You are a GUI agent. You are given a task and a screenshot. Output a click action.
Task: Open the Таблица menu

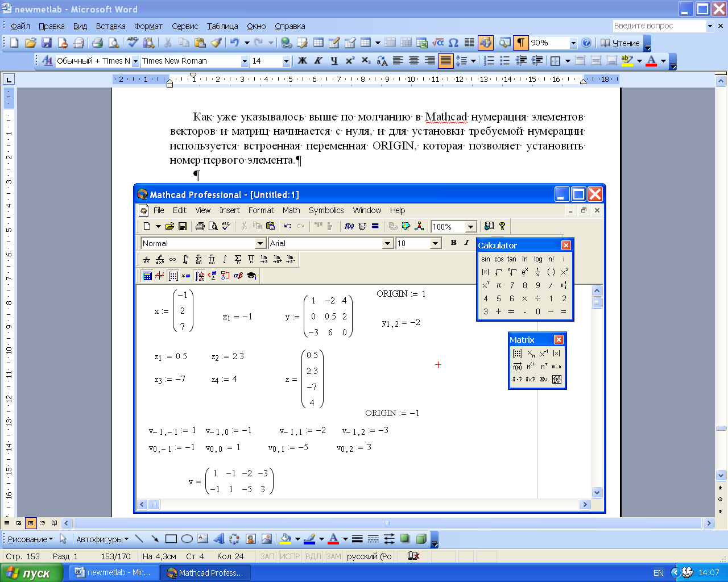[222, 26]
